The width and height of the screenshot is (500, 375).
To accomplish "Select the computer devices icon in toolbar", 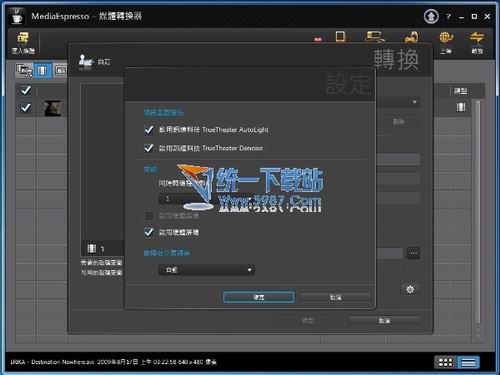I will click(375, 37).
